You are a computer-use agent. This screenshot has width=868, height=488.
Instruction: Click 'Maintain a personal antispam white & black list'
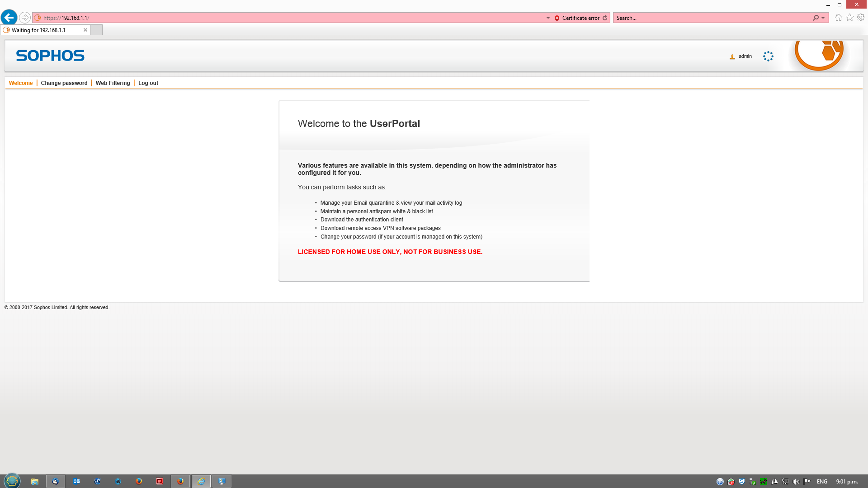[377, 211]
